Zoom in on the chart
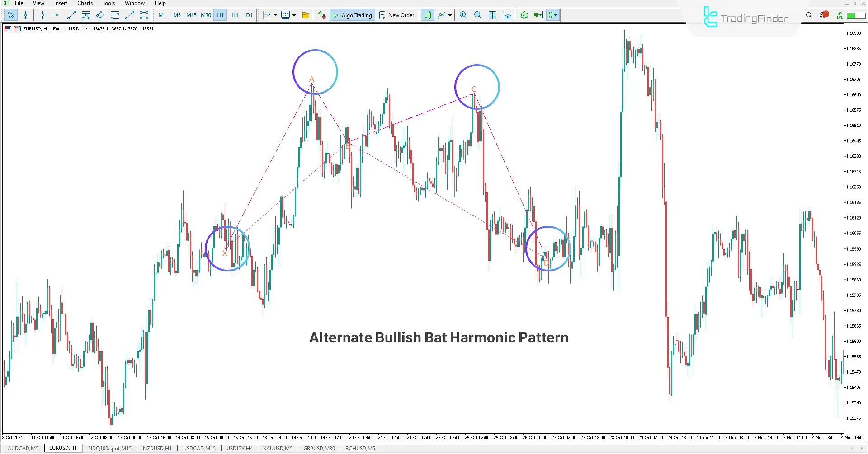The image size is (868, 454). pyautogui.click(x=463, y=15)
